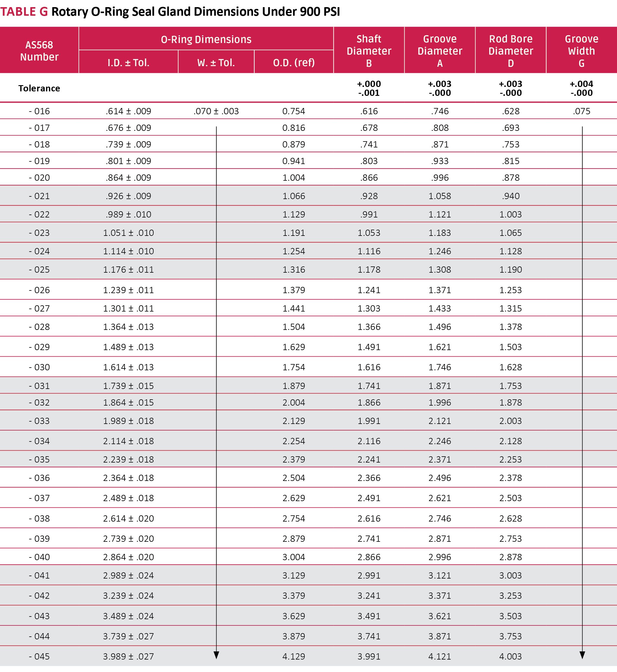Click the Groove Diameter A header
Image resolution: width=617 pixels, height=672 pixels.
coord(440,51)
